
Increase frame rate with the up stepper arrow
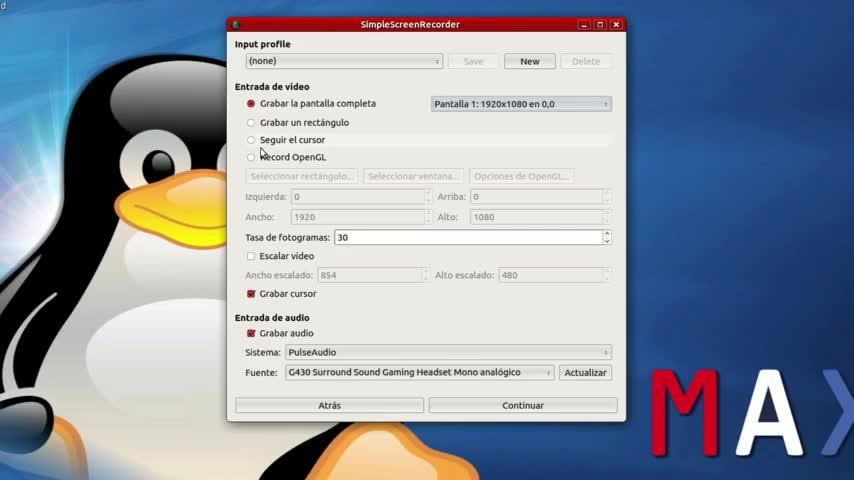pos(607,234)
